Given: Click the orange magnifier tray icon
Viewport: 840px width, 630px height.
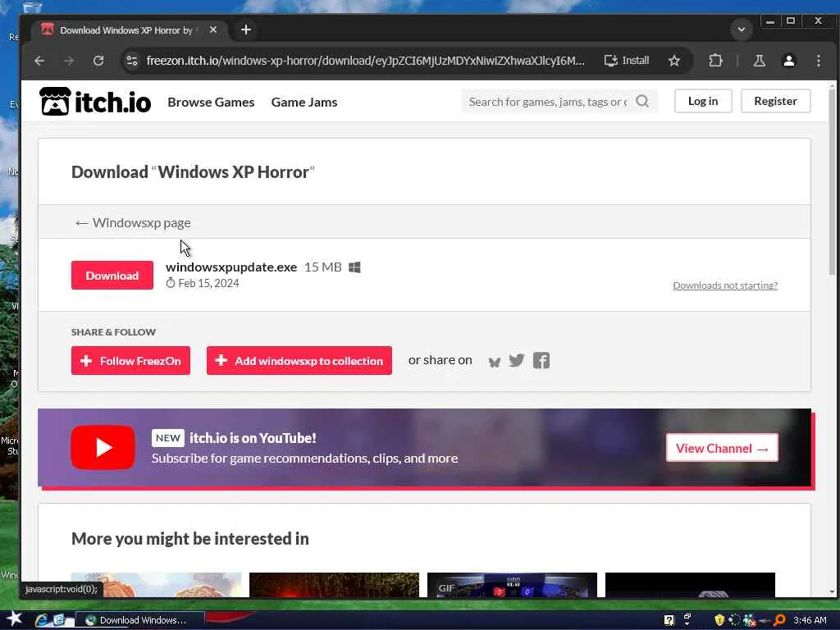Looking at the screenshot, I should (x=779, y=620).
